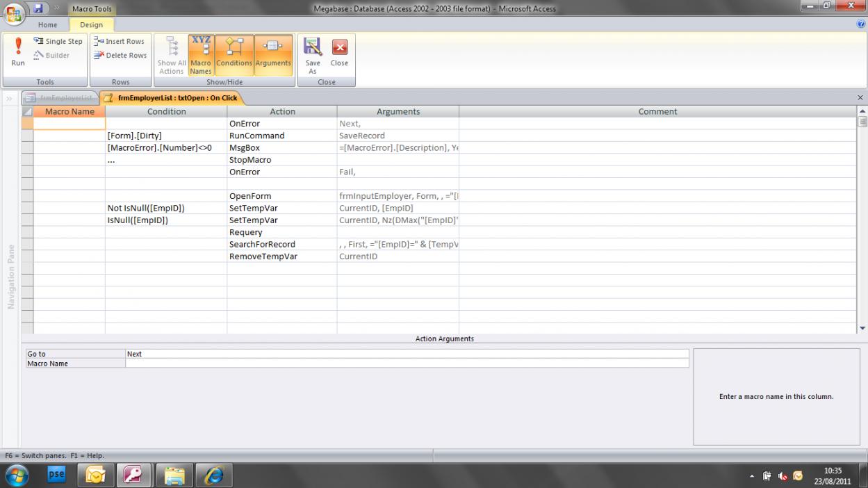Click the Go to field showing Next

click(x=407, y=354)
